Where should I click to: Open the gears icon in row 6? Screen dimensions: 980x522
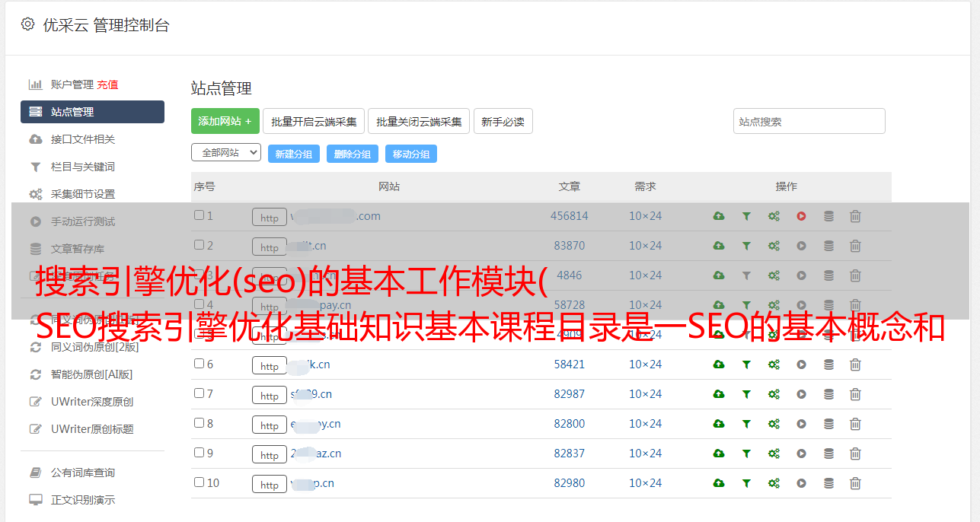(x=774, y=364)
